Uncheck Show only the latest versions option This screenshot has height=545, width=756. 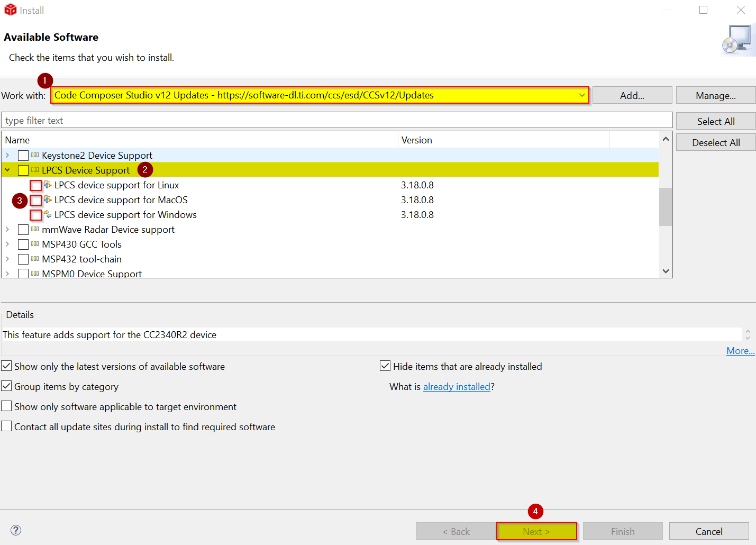pyautogui.click(x=6, y=366)
